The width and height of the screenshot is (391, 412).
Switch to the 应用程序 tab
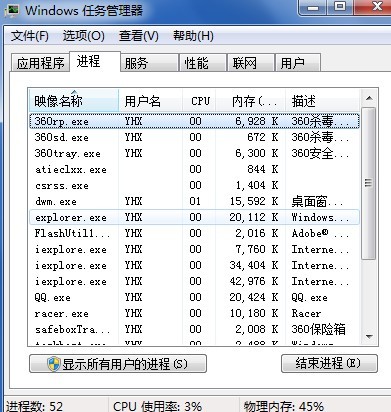[x=40, y=63]
